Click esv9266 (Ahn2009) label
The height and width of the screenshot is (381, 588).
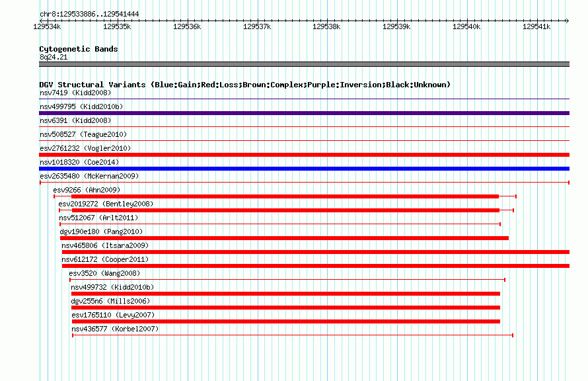click(x=87, y=190)
